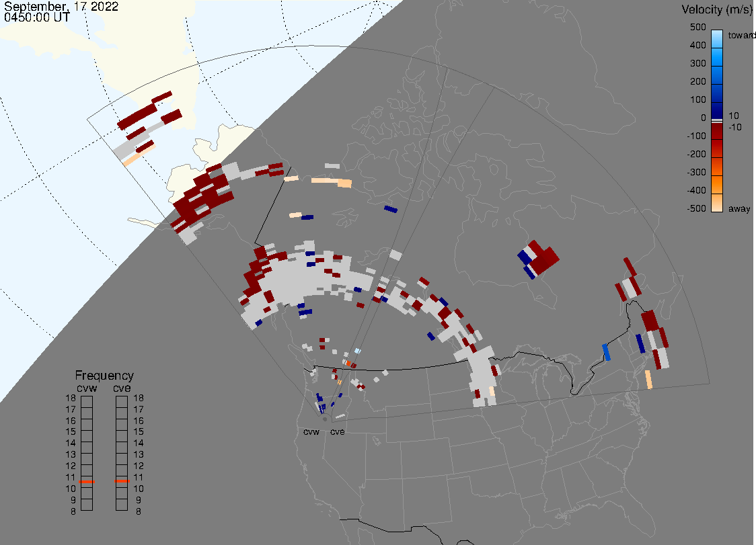Click the 'cve' frequency column header
Image resolution: width=756 pixels, height=545 pixels.
122,388
